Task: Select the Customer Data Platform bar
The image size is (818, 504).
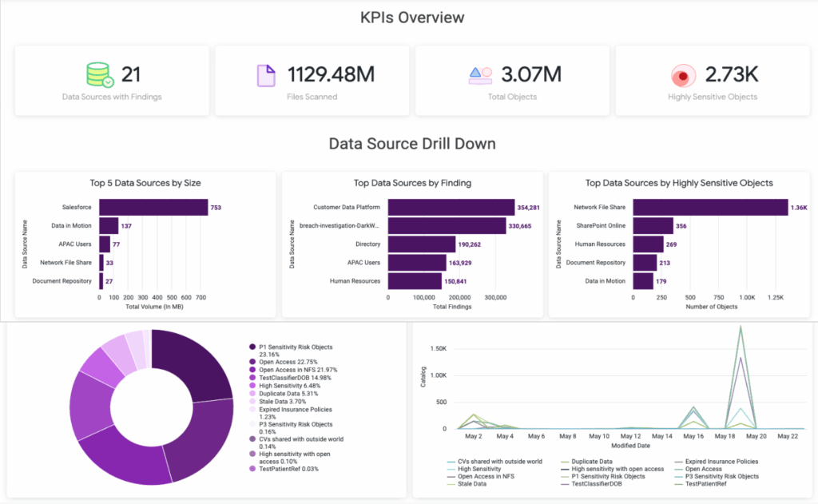Action: [451, 208]
